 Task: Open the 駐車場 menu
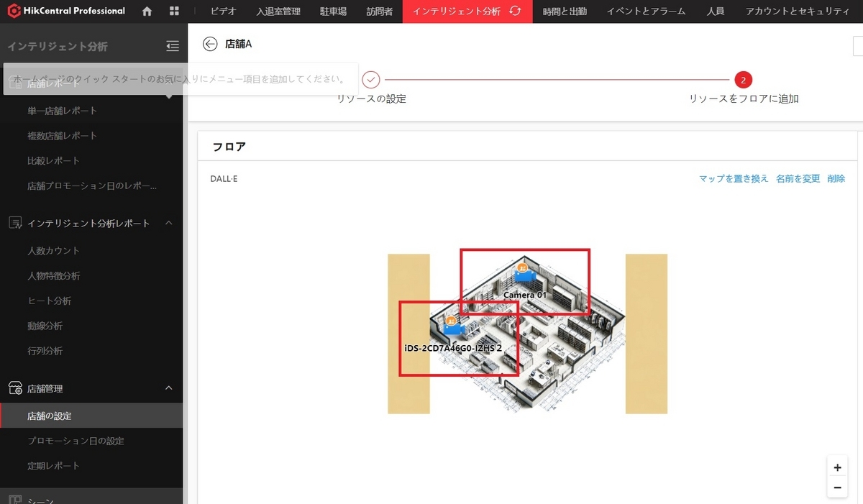[333, 12]
